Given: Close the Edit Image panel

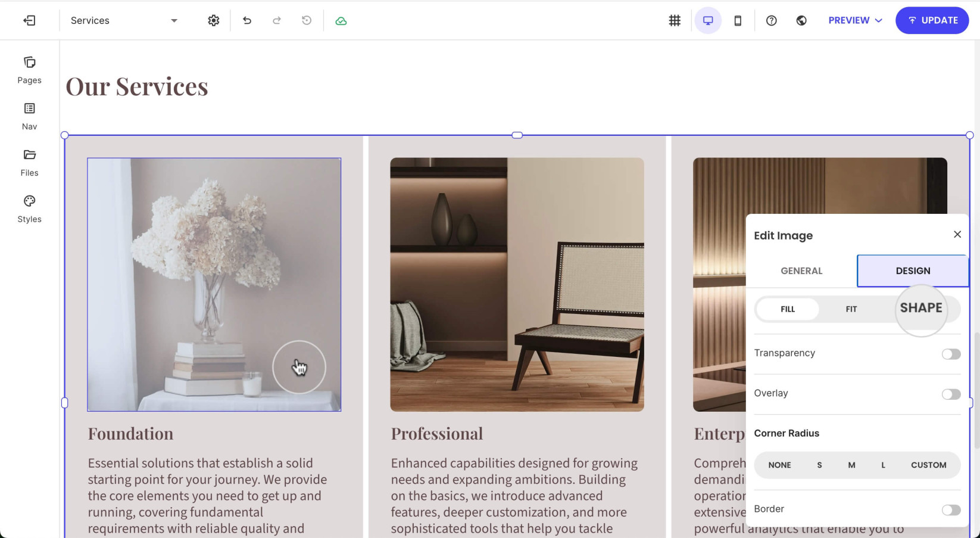Looking at the screenshot, I should pos(957,234).
